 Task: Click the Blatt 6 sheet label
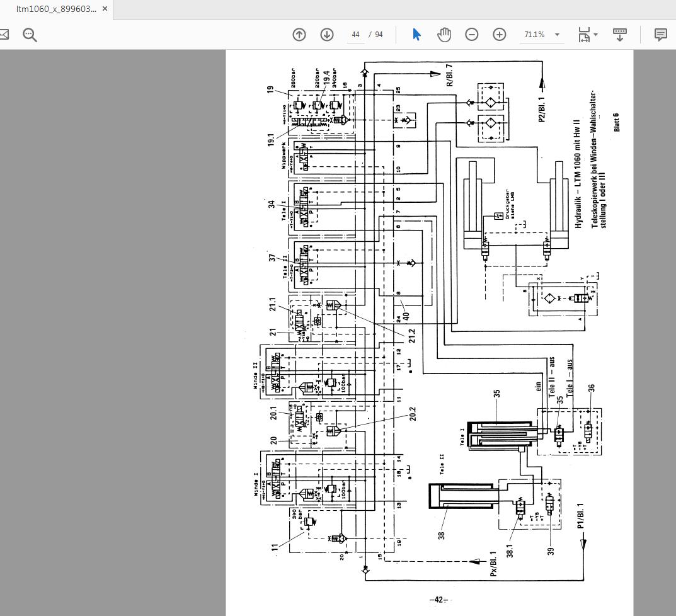pos(617,122)
